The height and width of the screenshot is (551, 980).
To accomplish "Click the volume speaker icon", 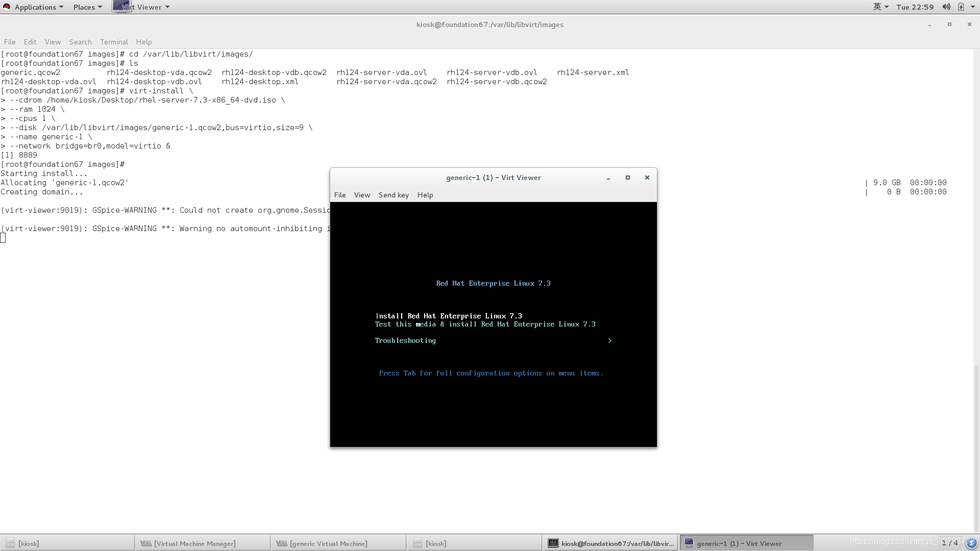I will click(946, 7).
